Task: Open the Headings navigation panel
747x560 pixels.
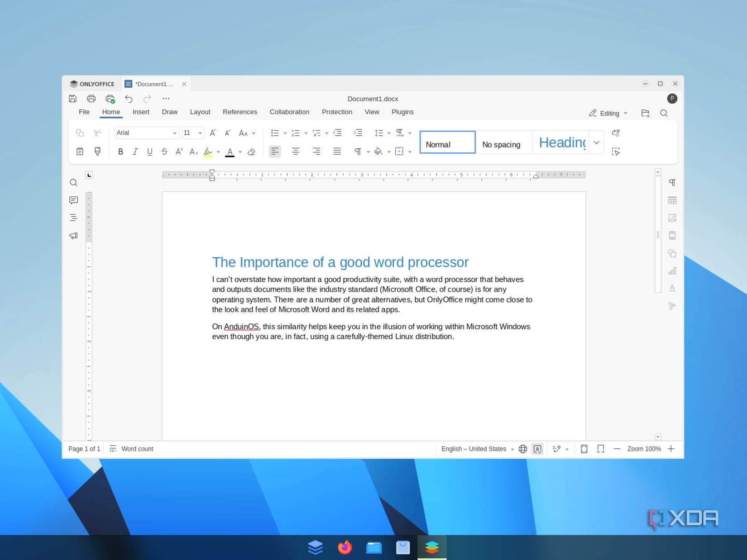Action: pos(73,218)
